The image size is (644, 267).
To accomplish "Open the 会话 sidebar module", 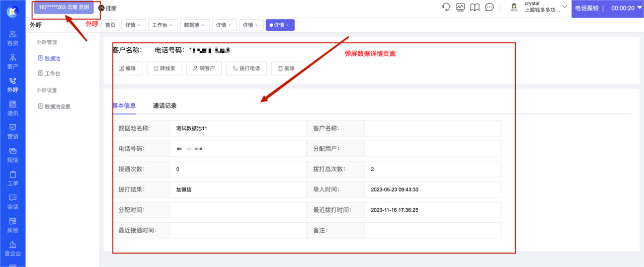I will tap(13, 201).
